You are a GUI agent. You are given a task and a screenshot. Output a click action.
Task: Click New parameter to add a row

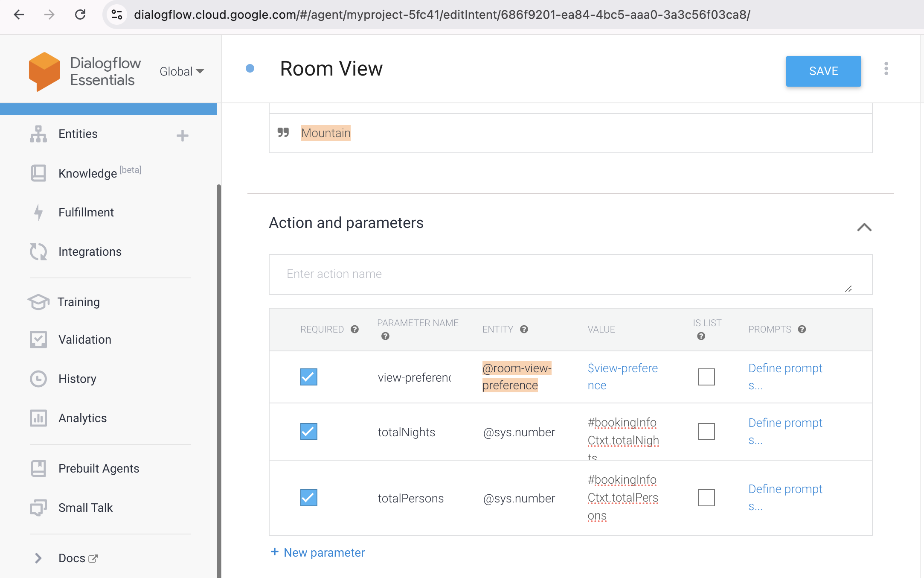[x=318, y=552]
